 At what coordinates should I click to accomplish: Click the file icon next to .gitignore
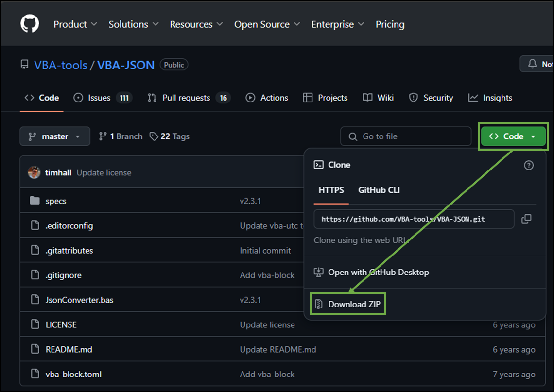point(35,274)
